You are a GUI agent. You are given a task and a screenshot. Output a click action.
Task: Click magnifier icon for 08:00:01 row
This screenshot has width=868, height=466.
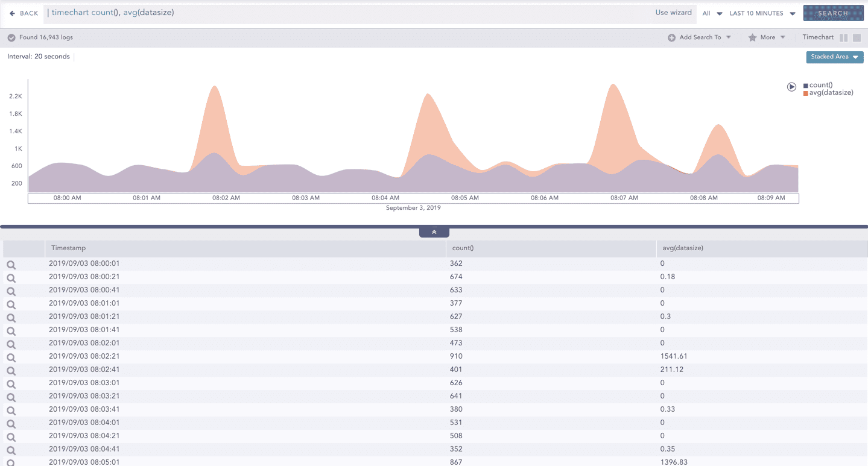tap(11, 265)
